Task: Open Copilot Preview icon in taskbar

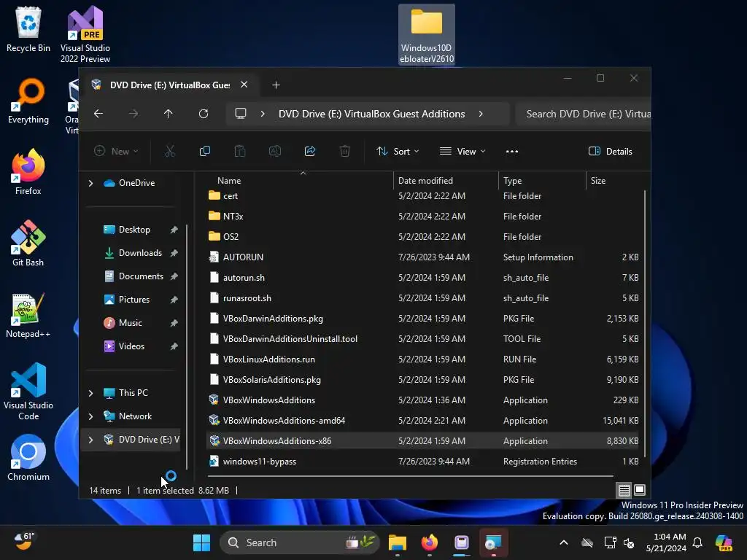Action: click(724, 542)
